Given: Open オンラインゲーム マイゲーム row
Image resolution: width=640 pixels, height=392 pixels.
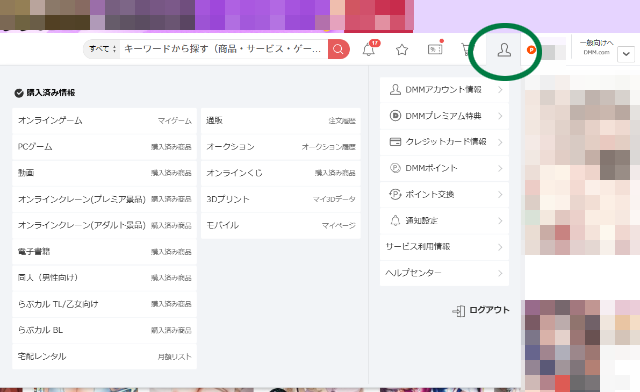Looking at the screenshot, I should coord(104,120).
